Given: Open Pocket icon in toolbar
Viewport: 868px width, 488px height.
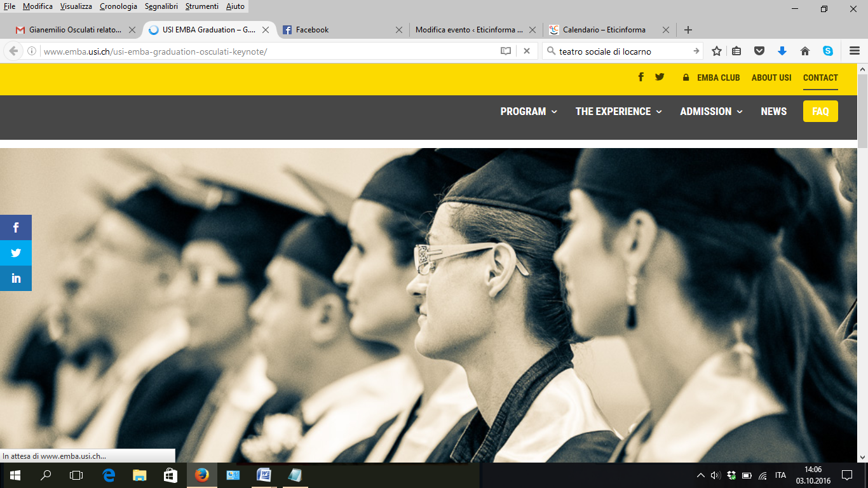Looking at the screenshot, I should tap(759, 51).
